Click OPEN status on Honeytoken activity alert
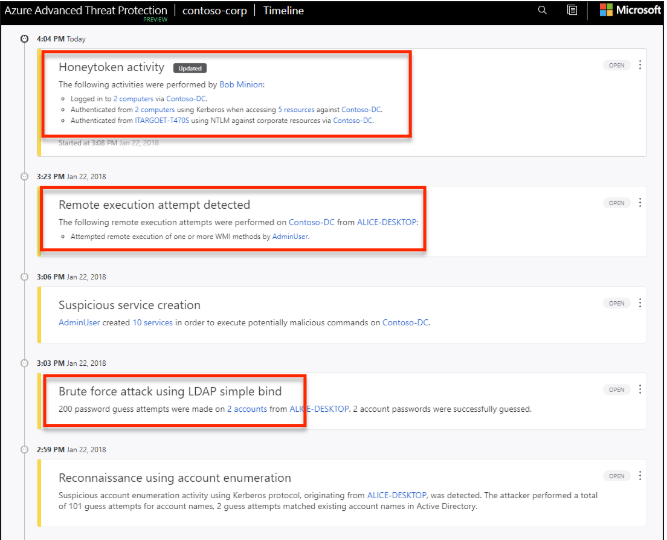Viewport: 667px width, 540px height. 616,65
